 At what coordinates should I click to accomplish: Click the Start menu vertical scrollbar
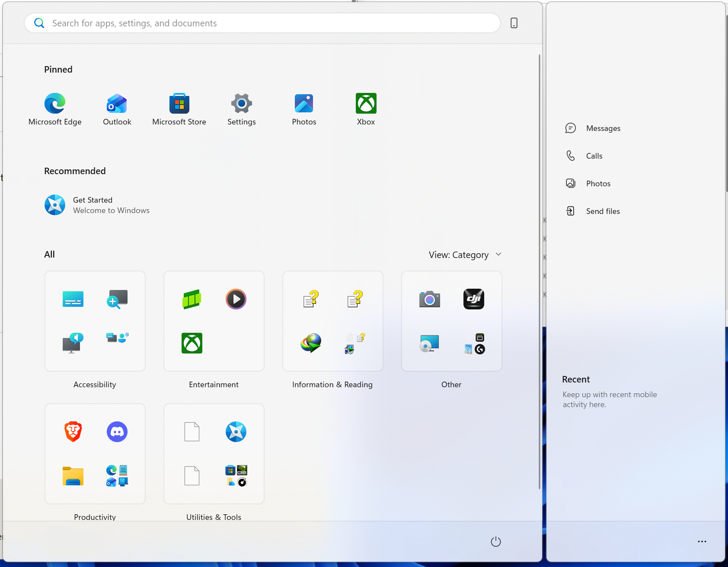540,272
